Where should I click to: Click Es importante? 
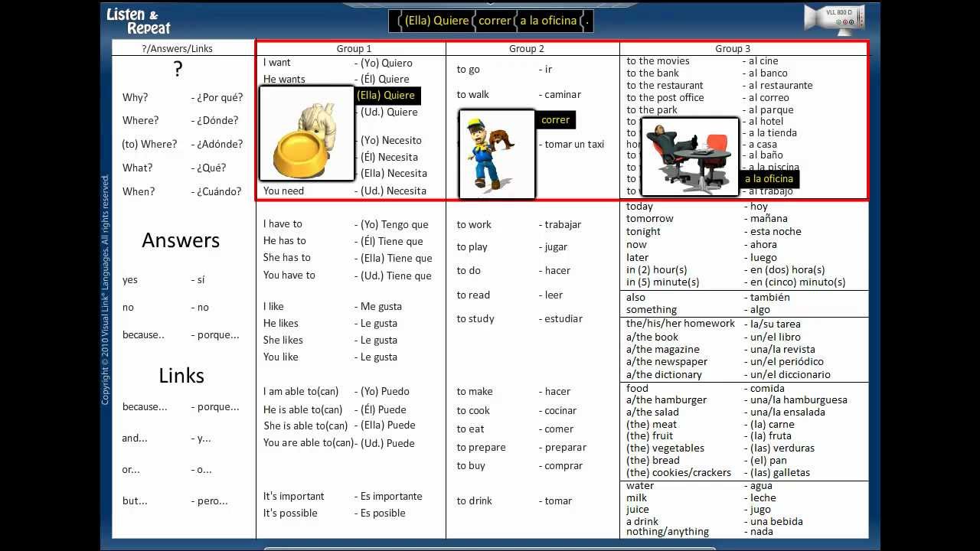click(x=391, y=497)
